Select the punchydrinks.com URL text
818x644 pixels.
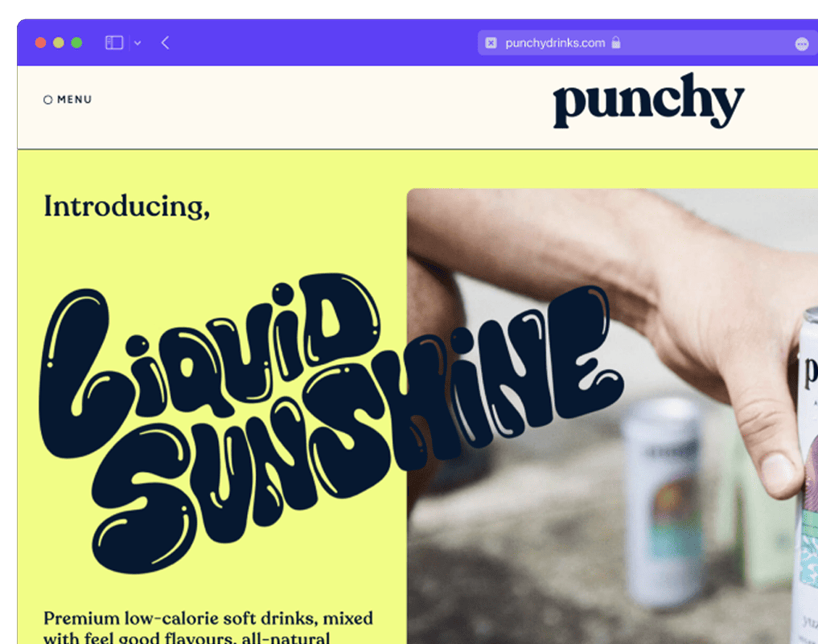555,43
